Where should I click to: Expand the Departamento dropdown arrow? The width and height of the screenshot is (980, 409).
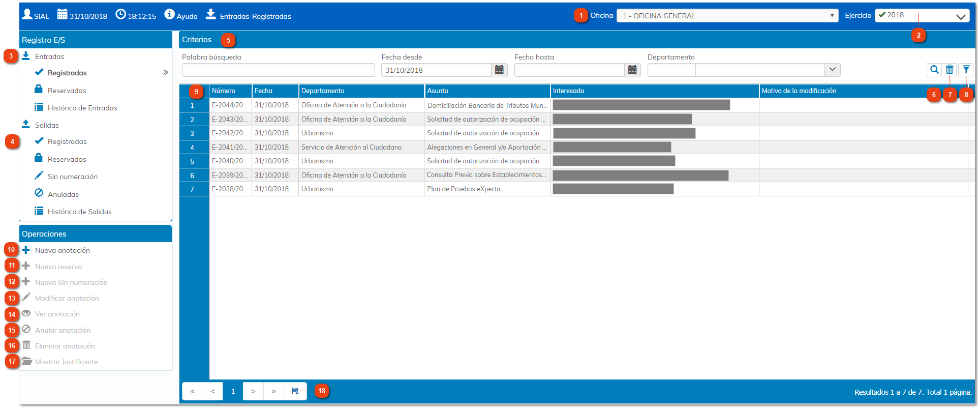832,70
